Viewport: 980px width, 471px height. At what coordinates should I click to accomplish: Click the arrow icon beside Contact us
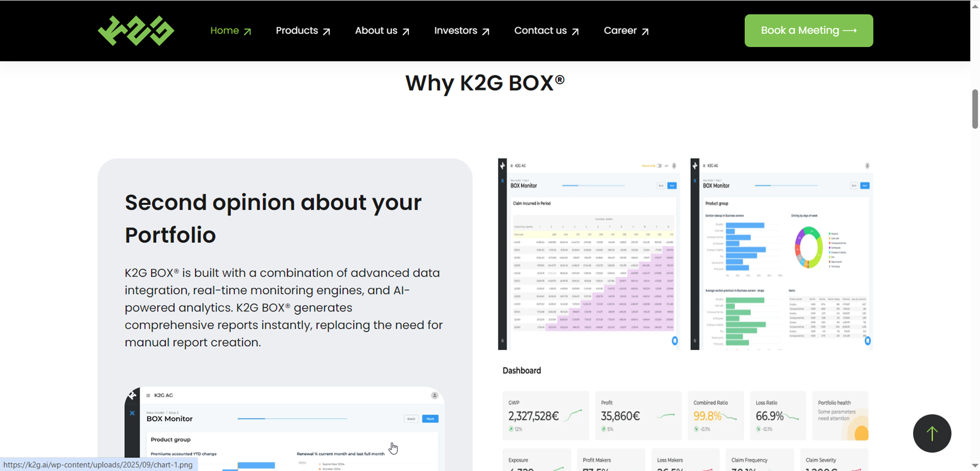pyautogui.click(x=575, y=32)
